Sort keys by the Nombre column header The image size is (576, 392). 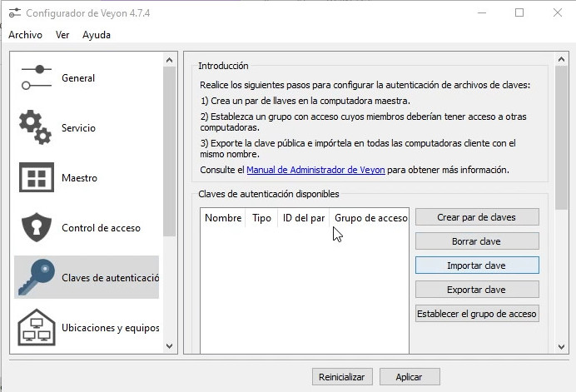tap(222, 218)
